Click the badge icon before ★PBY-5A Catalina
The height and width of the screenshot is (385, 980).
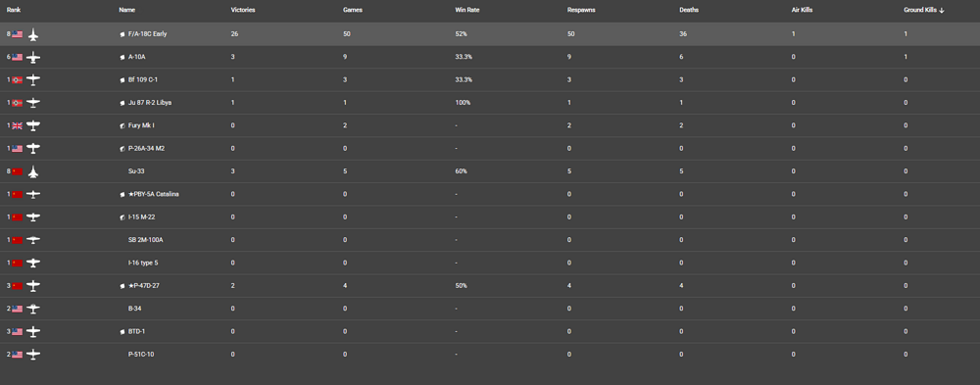122,194
